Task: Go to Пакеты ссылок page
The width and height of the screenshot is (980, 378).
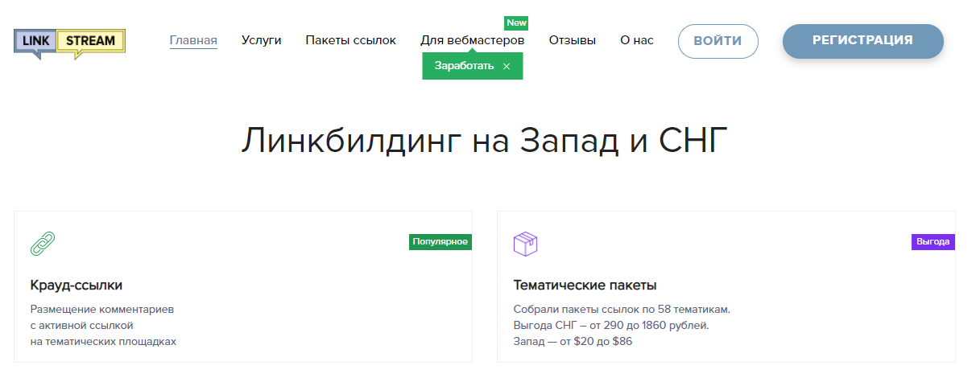Action: [351, 40]
